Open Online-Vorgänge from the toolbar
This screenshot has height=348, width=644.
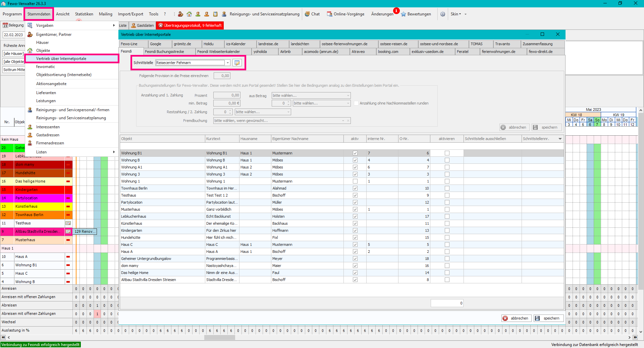[x=345, y=14]
